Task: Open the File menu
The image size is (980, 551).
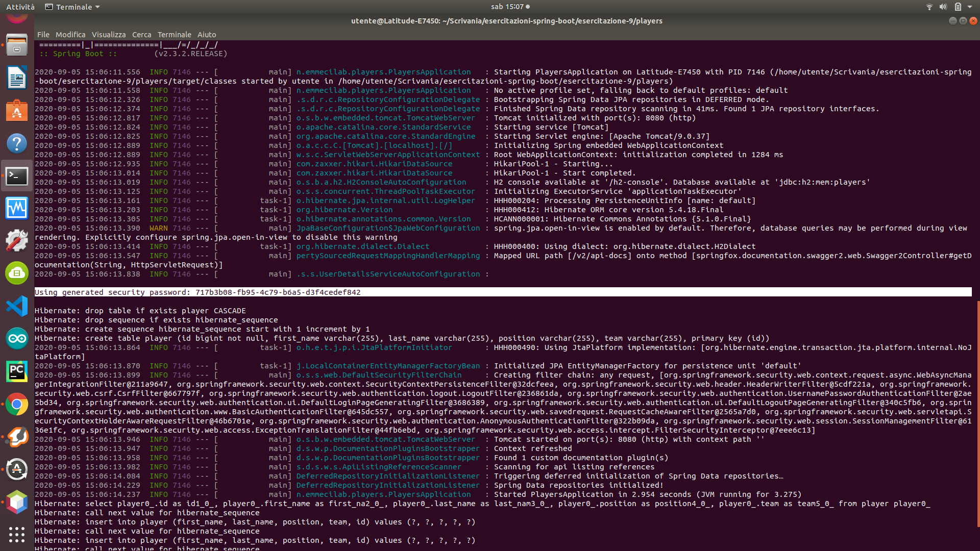Action: (x=43, y=35)
